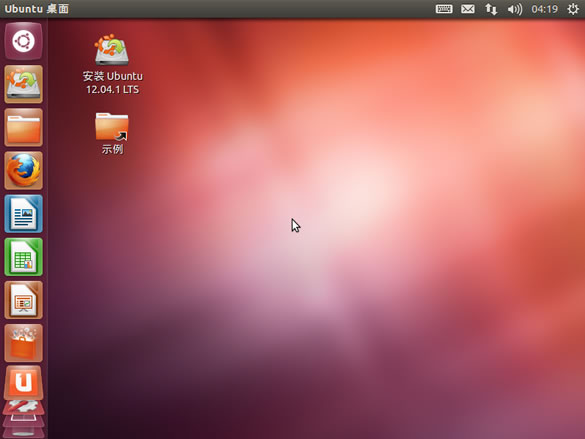Select the 示例 folder shortcut on desktop
Image resolution: width=585 pixels, height=439 pixels.
point(112,133)
